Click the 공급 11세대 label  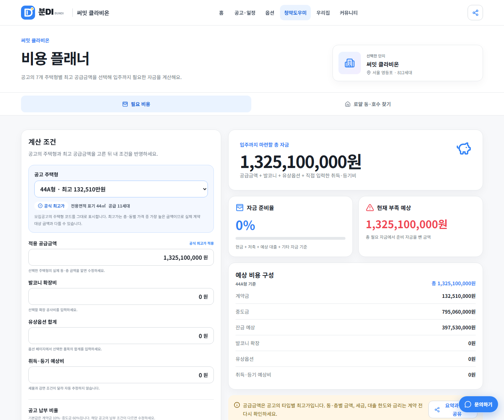119,206
